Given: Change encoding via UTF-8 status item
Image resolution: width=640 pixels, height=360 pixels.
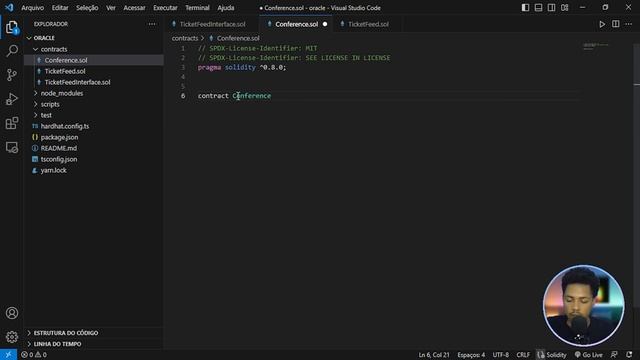Looking at the screenshot, I should 500,355.
